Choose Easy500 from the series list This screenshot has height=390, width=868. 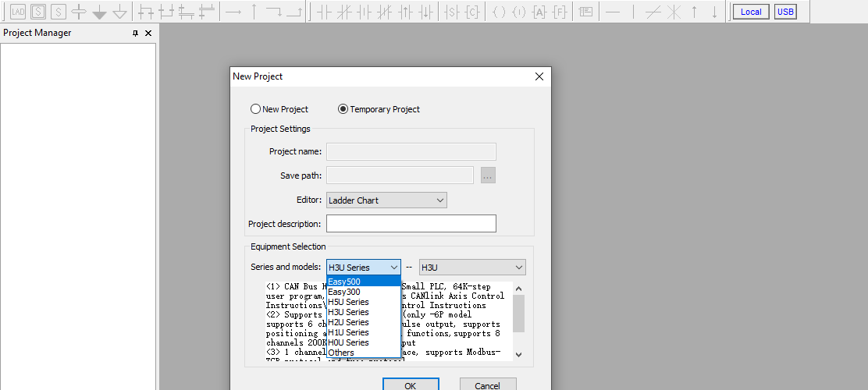coord(364,282)
